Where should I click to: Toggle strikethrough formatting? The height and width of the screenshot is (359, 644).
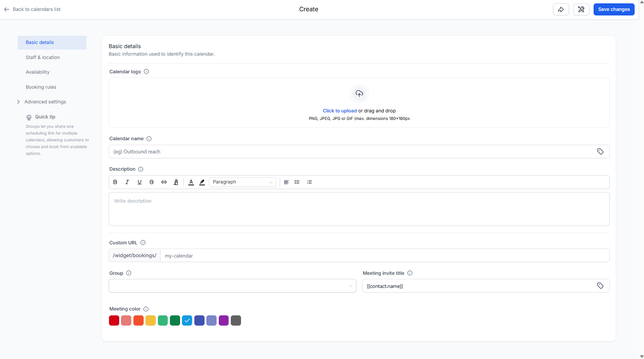pos(152,182)
